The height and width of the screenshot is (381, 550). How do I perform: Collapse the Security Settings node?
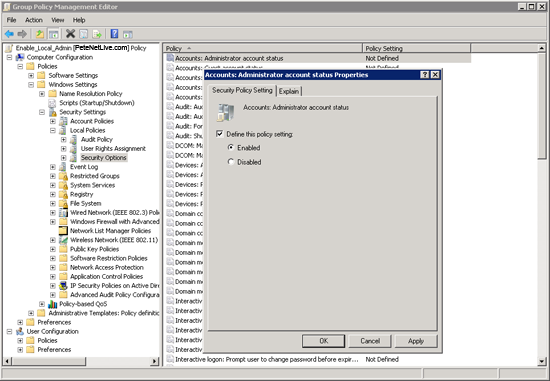42,112
